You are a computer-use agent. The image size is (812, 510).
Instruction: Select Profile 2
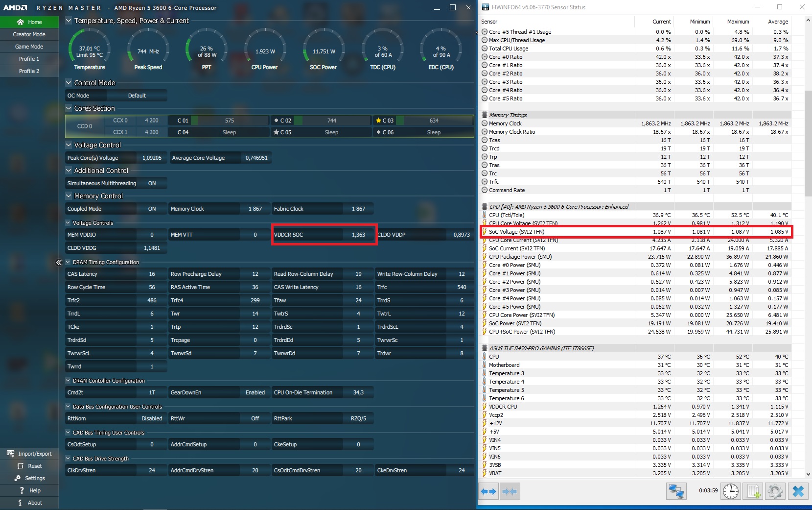(29, 71)
